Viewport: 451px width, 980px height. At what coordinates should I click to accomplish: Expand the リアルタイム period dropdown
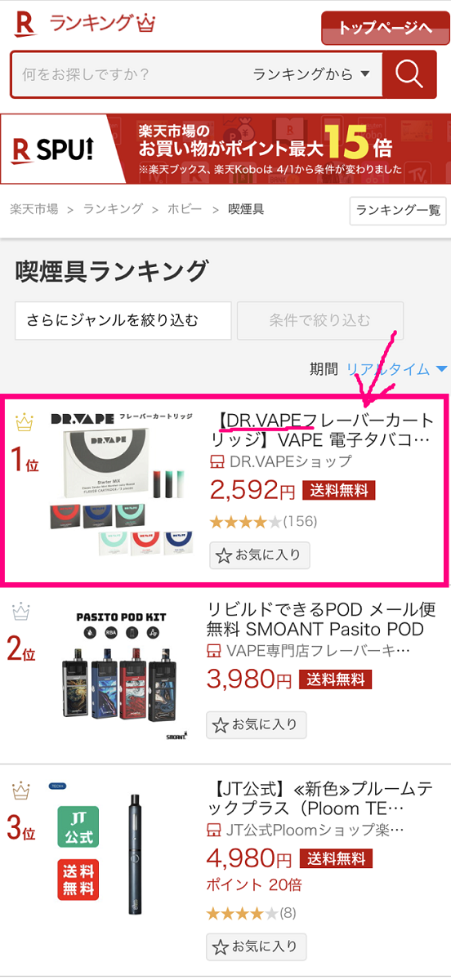point(397,369)
